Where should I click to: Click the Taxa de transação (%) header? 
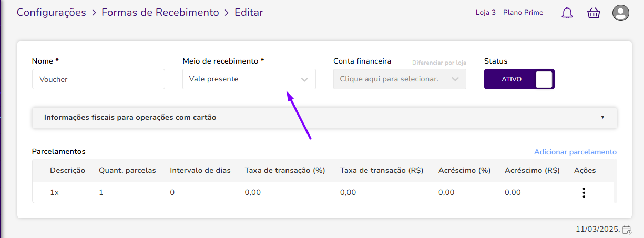(x=285, y=170)
